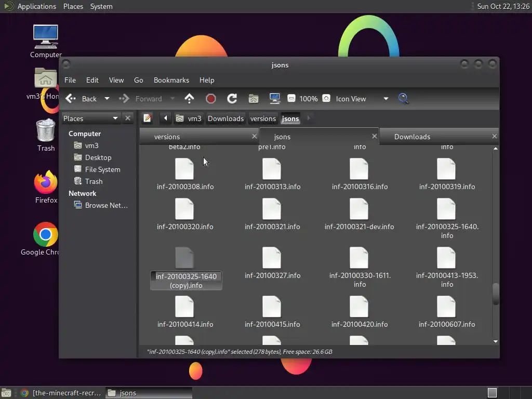
Task: Select the inf-20100313.info file icon
Action: click(272, 169)
